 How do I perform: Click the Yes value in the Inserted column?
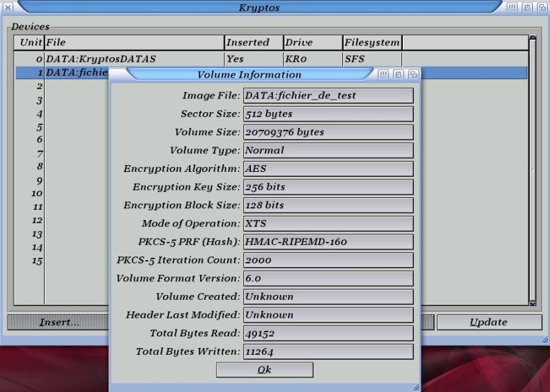pyautogui.click(x=235, y=59)
